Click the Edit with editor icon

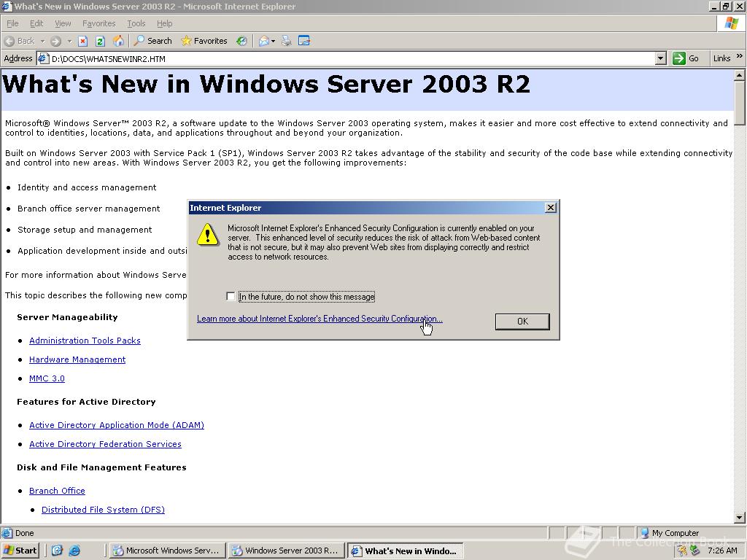pyautogui.click(x=305, y=41)
